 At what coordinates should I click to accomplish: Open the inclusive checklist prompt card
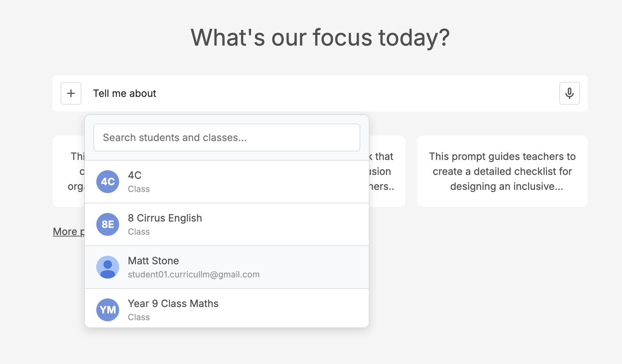(502, 171)
